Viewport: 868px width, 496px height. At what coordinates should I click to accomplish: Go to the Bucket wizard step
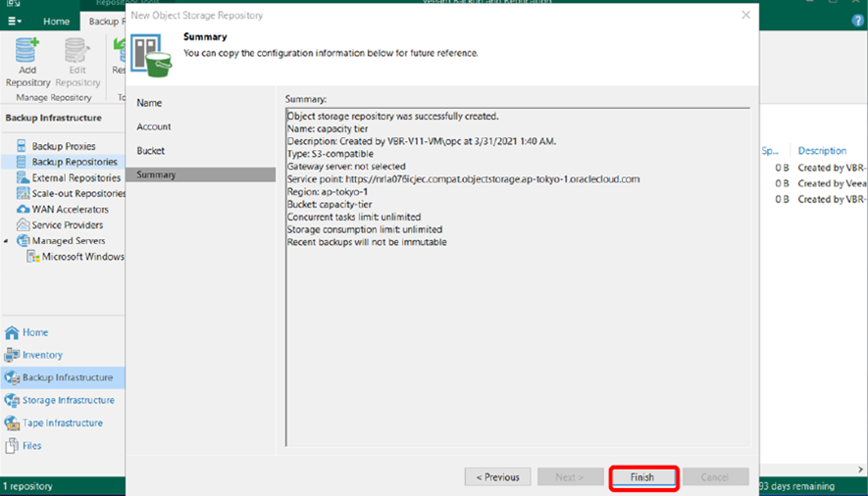[x=151, y=150]
